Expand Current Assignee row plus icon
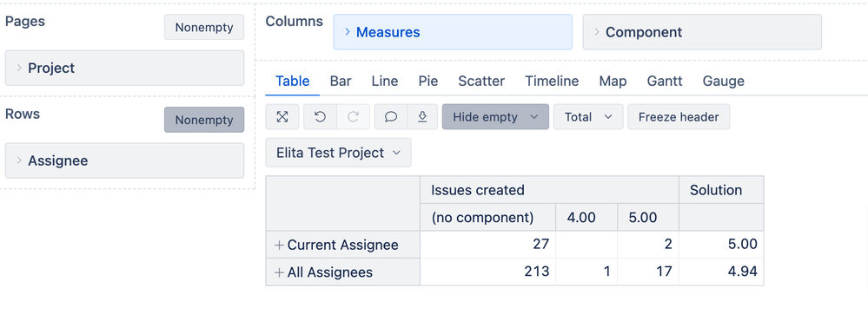The image size is (868, 321). [280, 245]
